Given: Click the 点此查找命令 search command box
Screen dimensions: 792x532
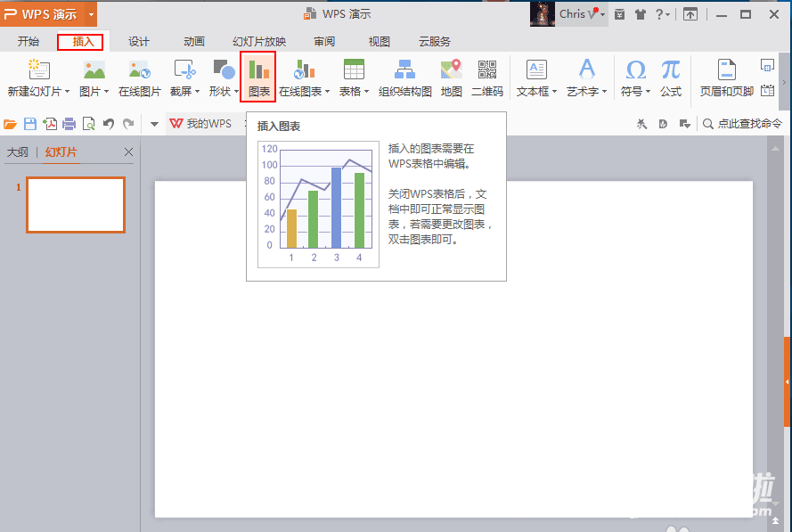Looking at the screenshot, I should pos(742,124).
